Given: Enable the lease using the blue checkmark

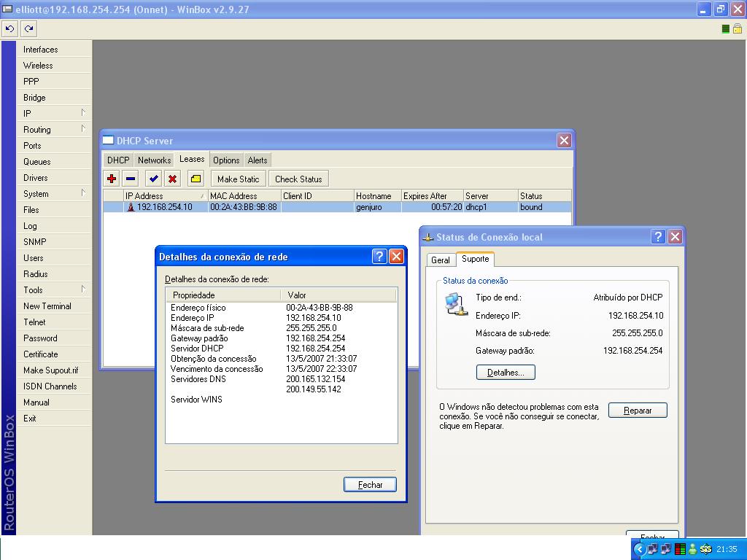Looking at the screenshot, I should (x=153, y=179).
